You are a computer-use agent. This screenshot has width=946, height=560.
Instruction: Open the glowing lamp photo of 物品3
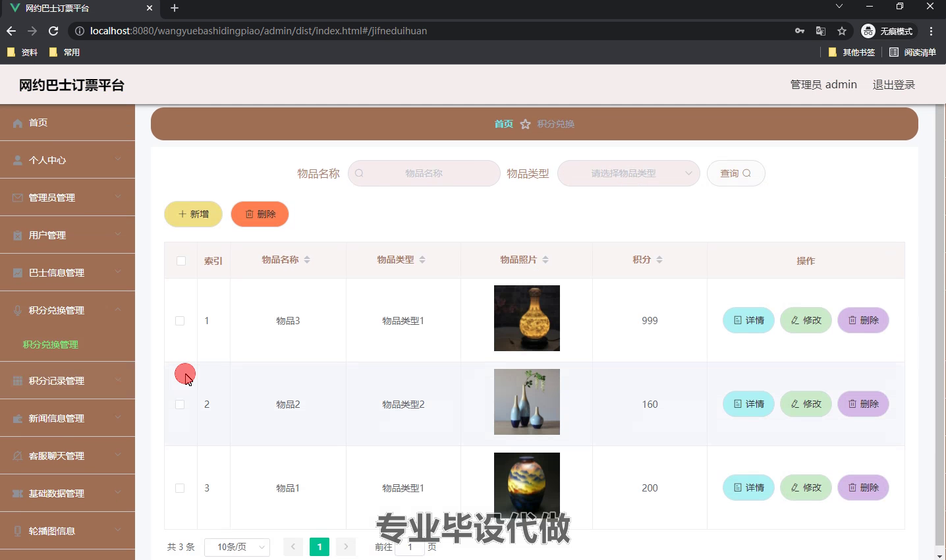(527, 318)
